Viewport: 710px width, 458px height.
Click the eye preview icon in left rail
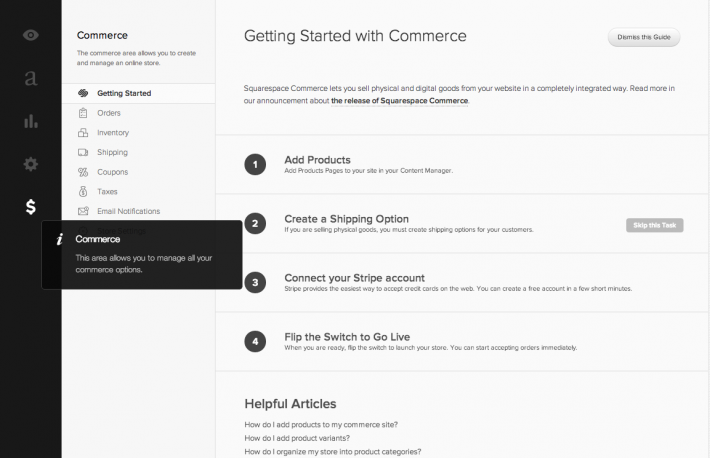[x=31, y=35]
